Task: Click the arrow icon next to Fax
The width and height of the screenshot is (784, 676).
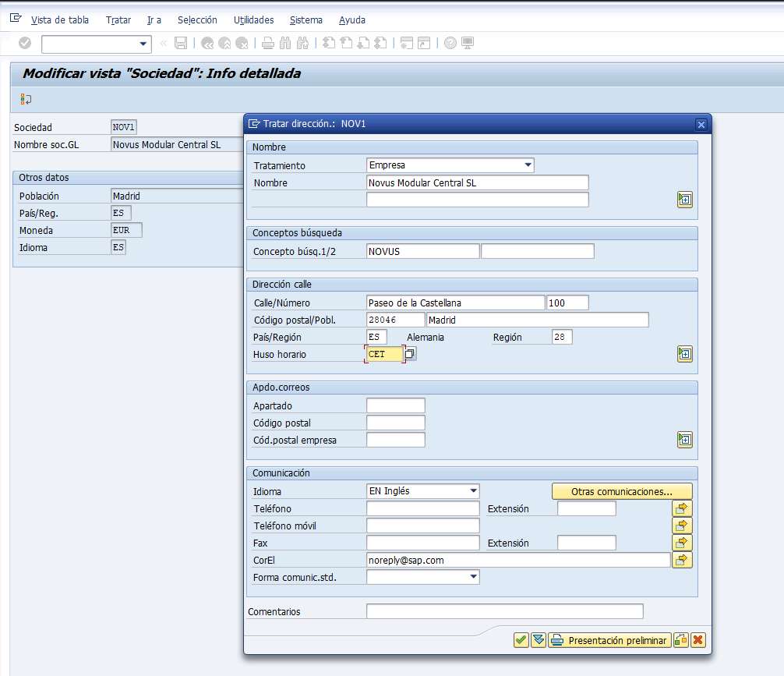Action: [681, 543]
